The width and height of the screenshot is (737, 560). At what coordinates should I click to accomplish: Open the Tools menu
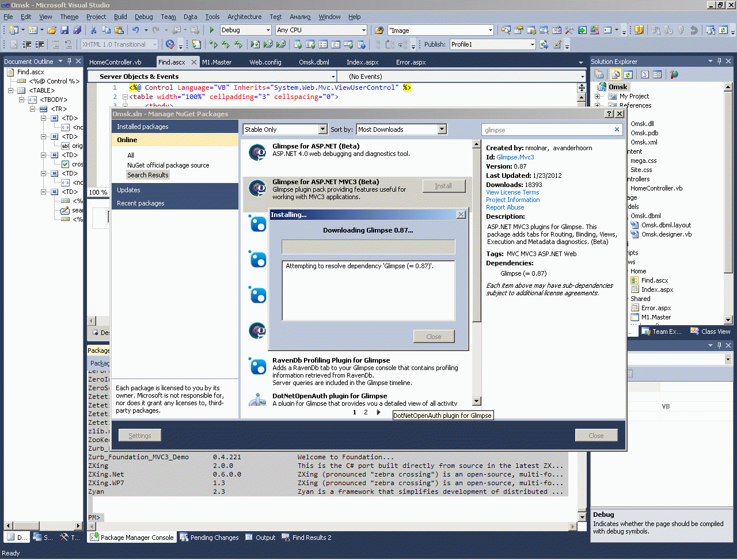[x=212, y=17]
